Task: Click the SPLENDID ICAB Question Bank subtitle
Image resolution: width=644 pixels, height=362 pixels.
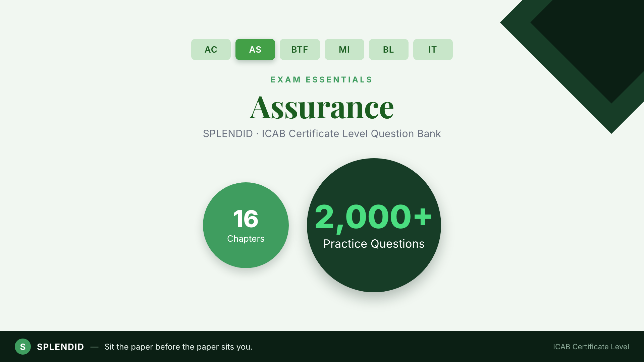Action: pos(322,134)
